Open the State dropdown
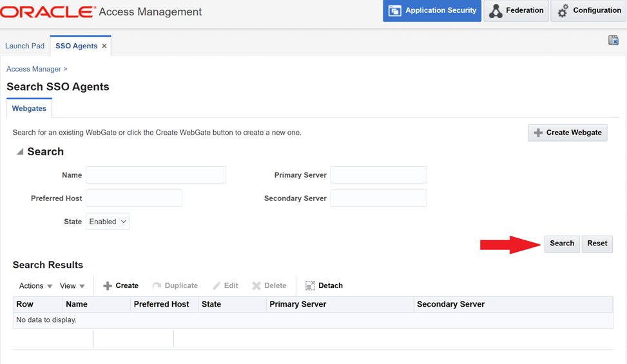The image size is (627, 364). tap(108, 222)
